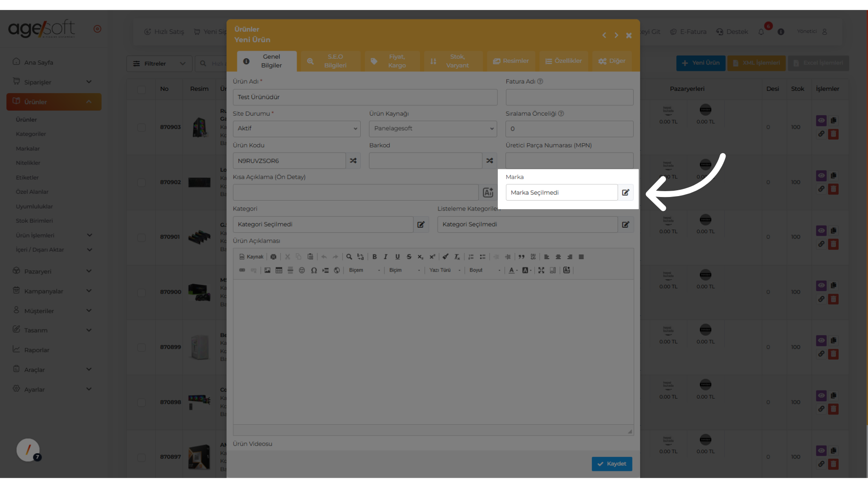Toggle visibility eye for product 870903
This screenshot has width=868, height=488.
coord(821,121)
